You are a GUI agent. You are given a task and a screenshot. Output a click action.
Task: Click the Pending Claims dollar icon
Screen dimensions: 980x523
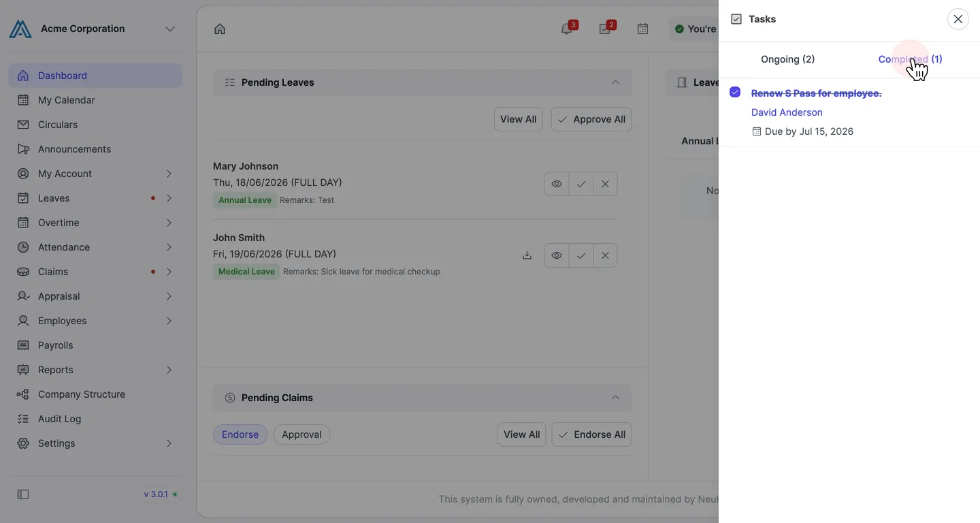click(230, 398)
